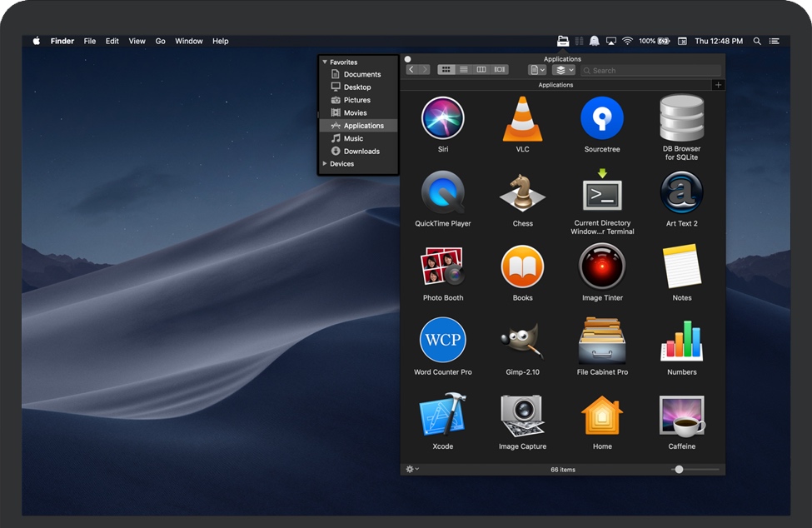Launch Sourcetree from the Applications grid

[601, 118]
